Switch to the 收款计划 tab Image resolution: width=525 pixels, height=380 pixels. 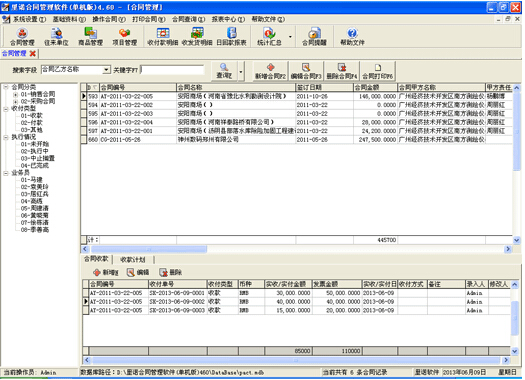(x=133, y=259)
